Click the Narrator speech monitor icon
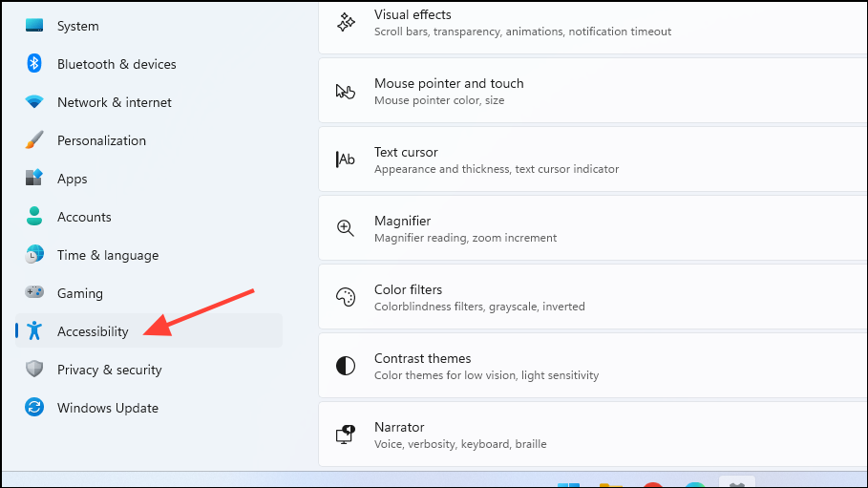 coord(346,435)
